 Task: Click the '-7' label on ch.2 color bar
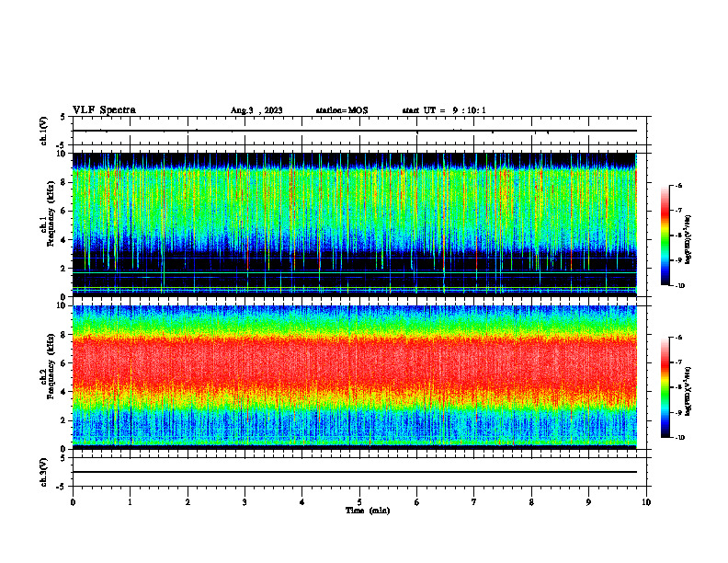(x=678, y=362)
